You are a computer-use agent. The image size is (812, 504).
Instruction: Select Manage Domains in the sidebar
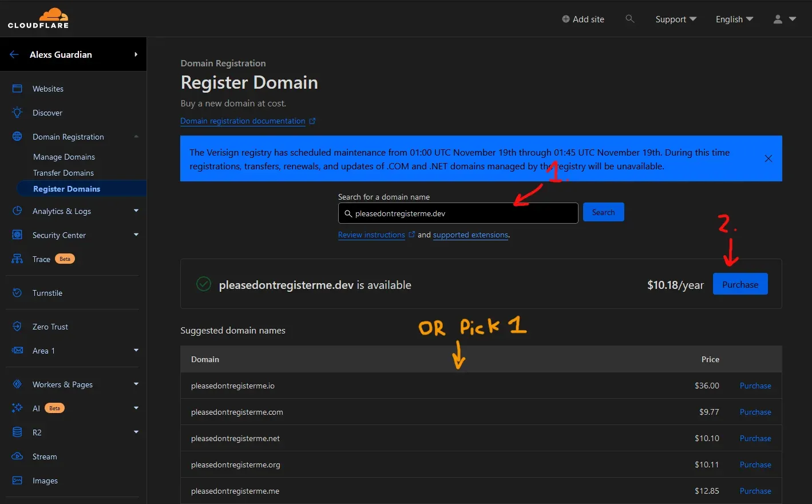64,156
